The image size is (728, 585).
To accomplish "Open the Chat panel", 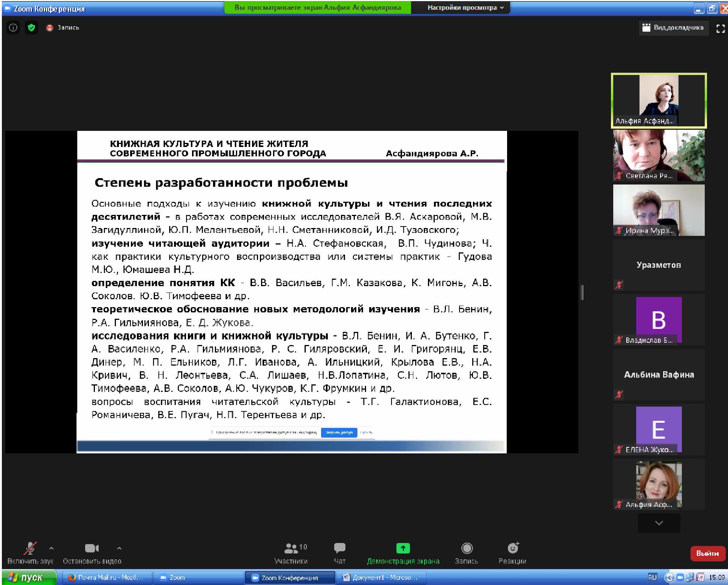I will [339, 548].
